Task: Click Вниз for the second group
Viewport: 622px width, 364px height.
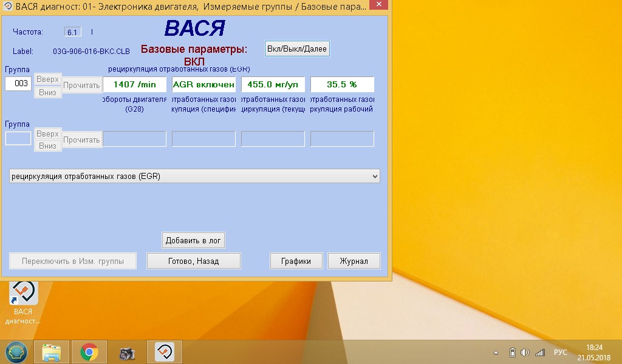Action: pyautogui.click(x=47, y=146)
